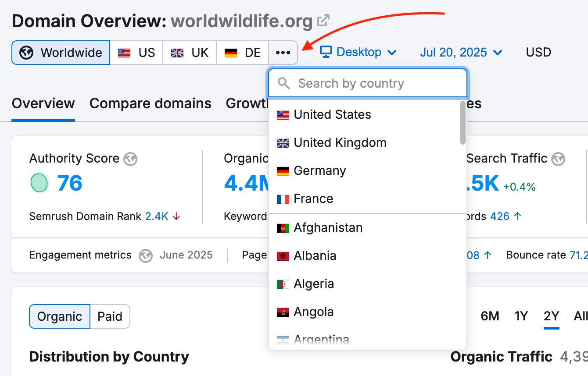Open the Compare domains tab

[x=151, y=104]
